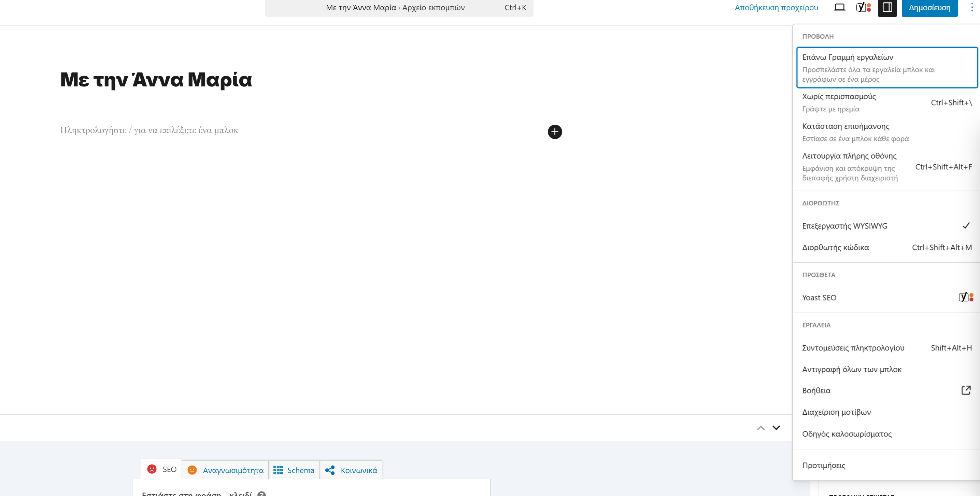Screen dimensions: 980x496
Task: Toggle the settings sidebar panel icon
Action: 887,8
